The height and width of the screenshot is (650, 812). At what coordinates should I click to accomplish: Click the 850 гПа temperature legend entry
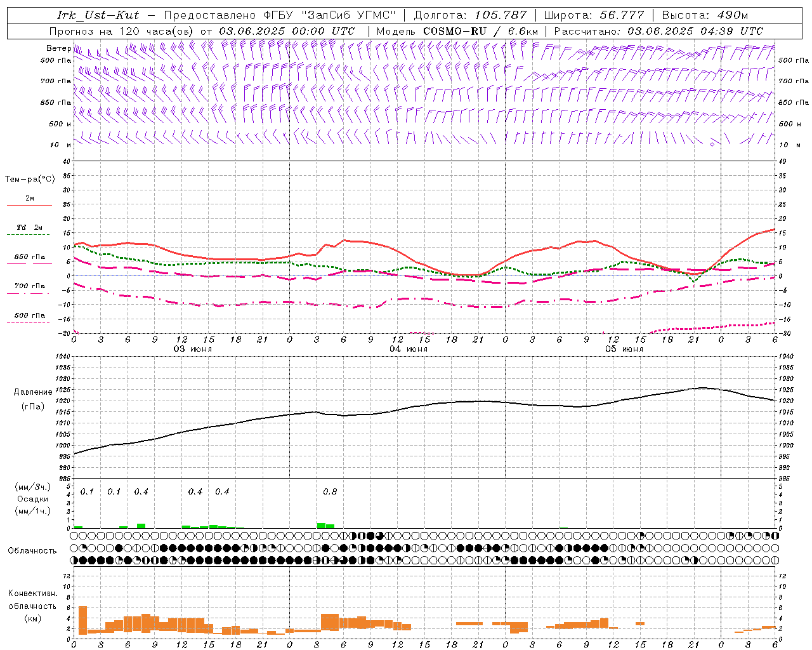click(30, 257)
